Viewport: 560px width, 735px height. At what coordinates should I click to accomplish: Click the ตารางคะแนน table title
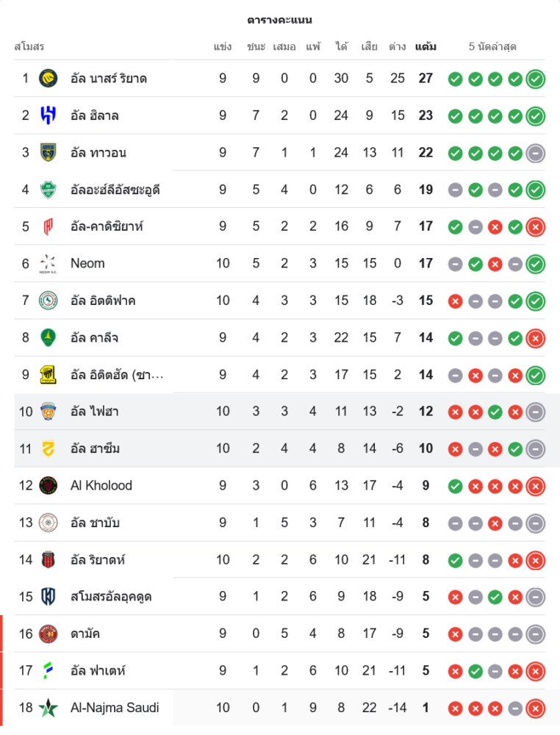279,20
